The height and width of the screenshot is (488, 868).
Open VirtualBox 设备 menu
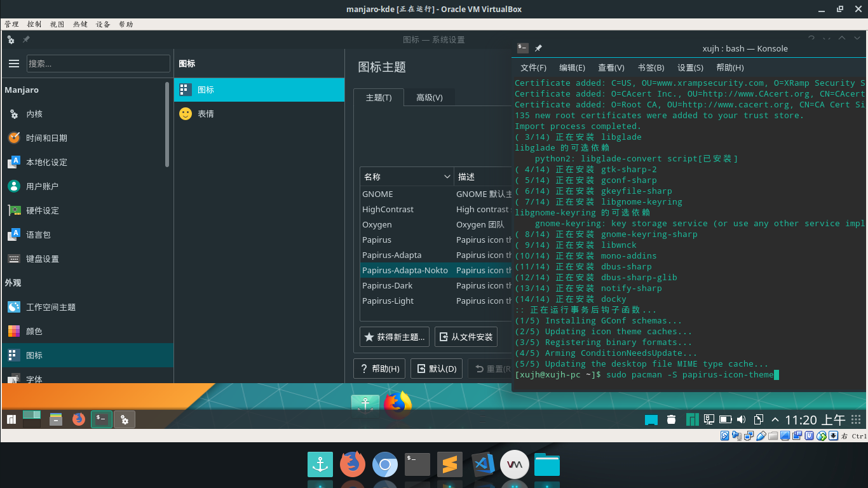(103, 24)
